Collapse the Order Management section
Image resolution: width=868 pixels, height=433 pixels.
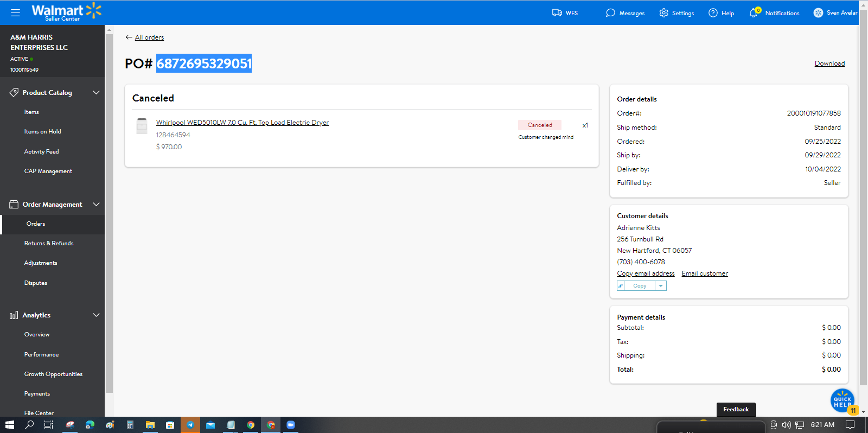[x=96, y=205]
